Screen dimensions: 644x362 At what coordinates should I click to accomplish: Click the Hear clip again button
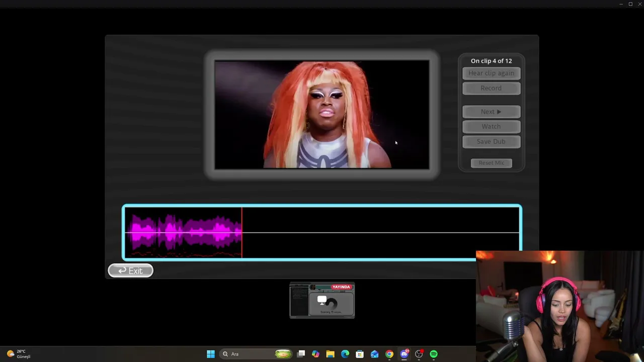[x=491, y=73]
